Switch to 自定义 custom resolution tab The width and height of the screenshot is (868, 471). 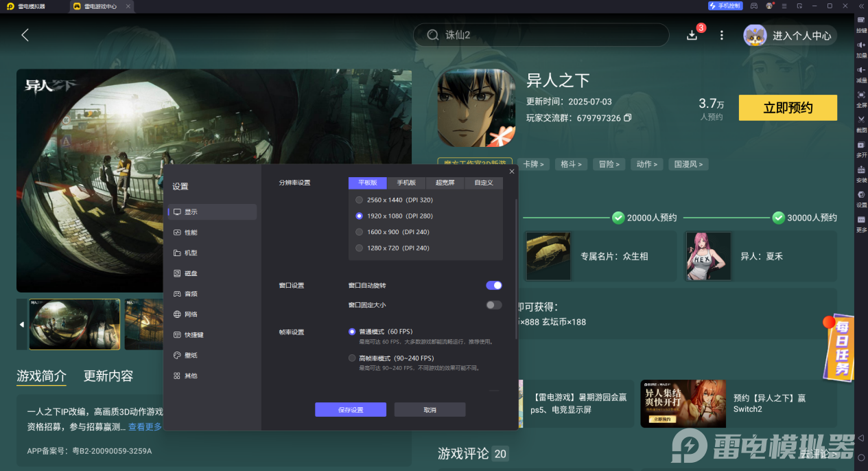coord(484,183)
